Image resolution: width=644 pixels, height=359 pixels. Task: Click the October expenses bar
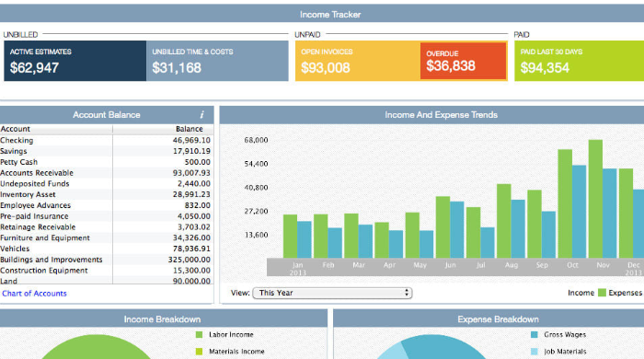579,212
